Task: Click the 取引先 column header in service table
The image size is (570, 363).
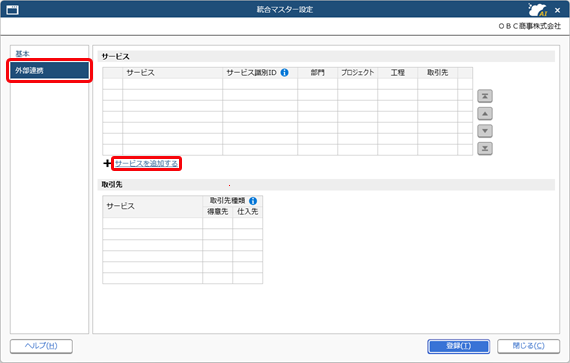Action: [x=438, y=73]
